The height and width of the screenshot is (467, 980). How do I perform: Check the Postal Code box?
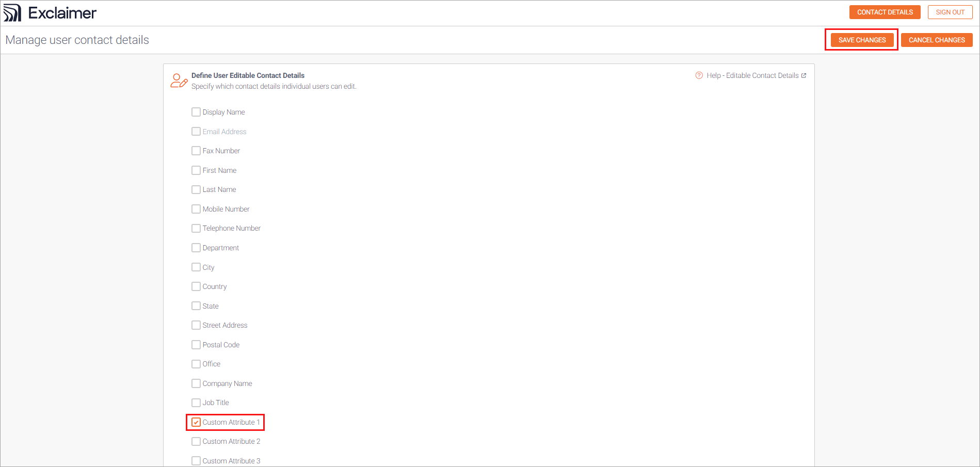[196, 345]
